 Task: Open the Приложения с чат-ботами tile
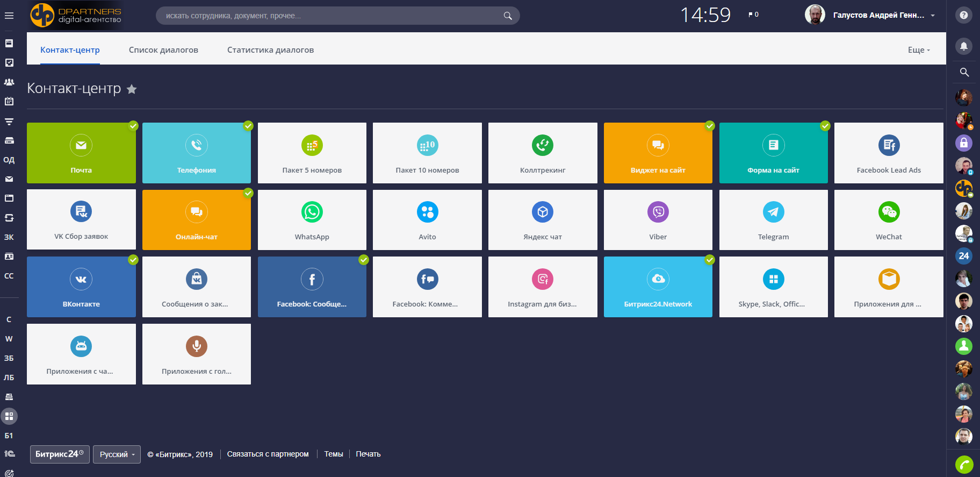coord(81,354)
